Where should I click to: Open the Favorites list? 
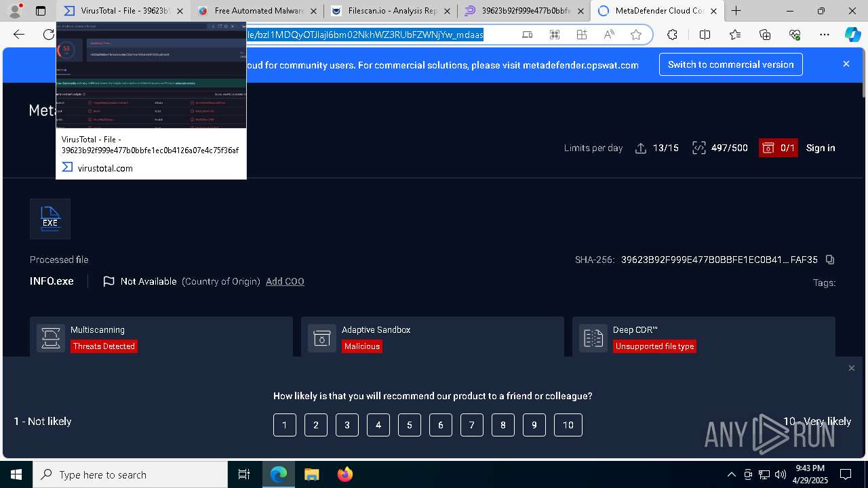735,35
